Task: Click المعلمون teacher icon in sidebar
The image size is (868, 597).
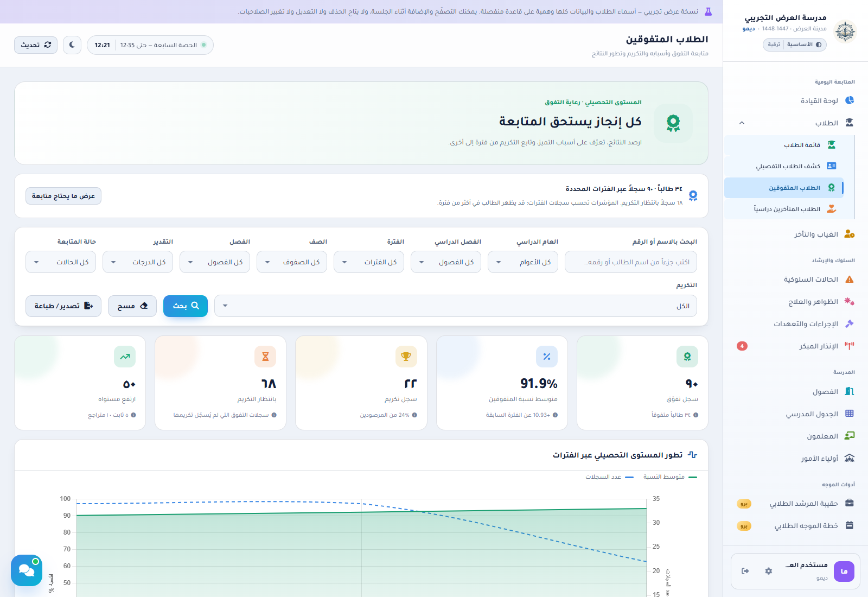Action: [x=850, y=436]
